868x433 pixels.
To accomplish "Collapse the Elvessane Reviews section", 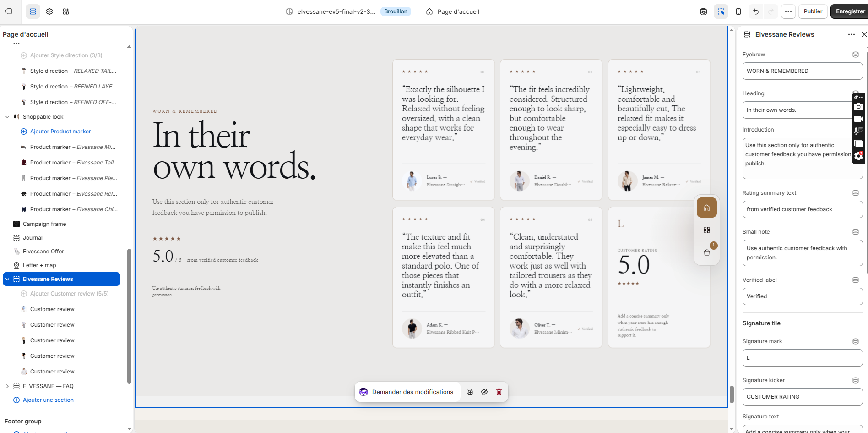I will click(x=7, y=279).
